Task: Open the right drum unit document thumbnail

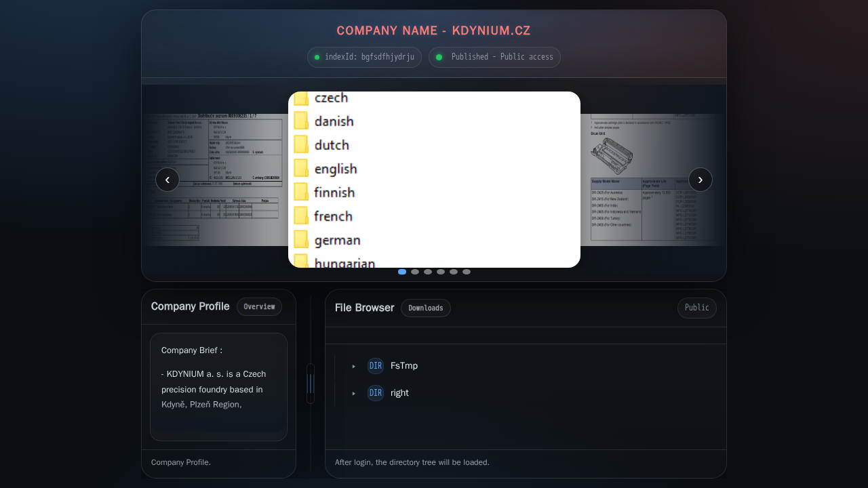Action: tap(653, 180)
